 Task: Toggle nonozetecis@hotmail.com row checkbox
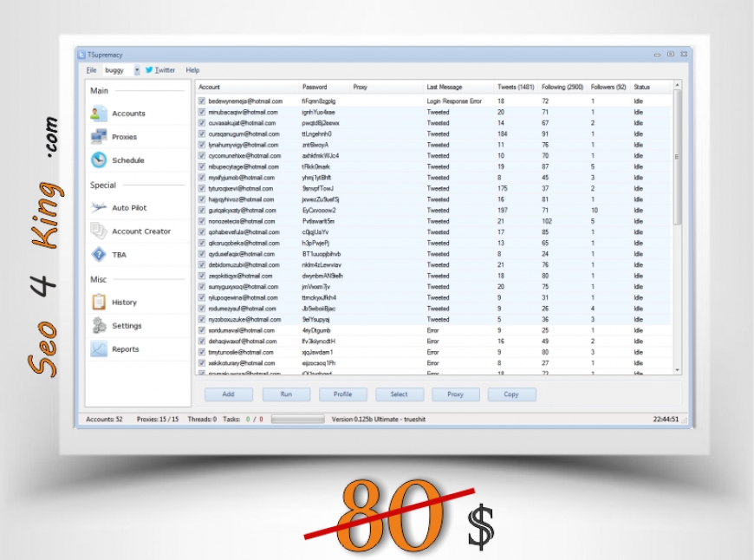pyautogui.click(x=202, y=221)
